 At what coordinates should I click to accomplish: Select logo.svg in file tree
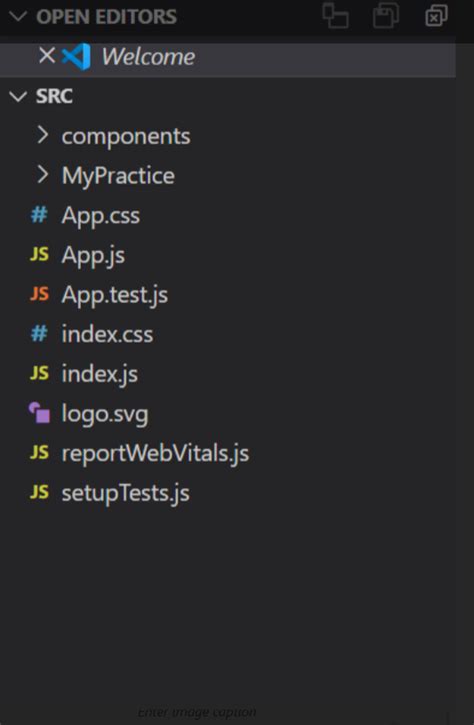click(x=105, y=414)
